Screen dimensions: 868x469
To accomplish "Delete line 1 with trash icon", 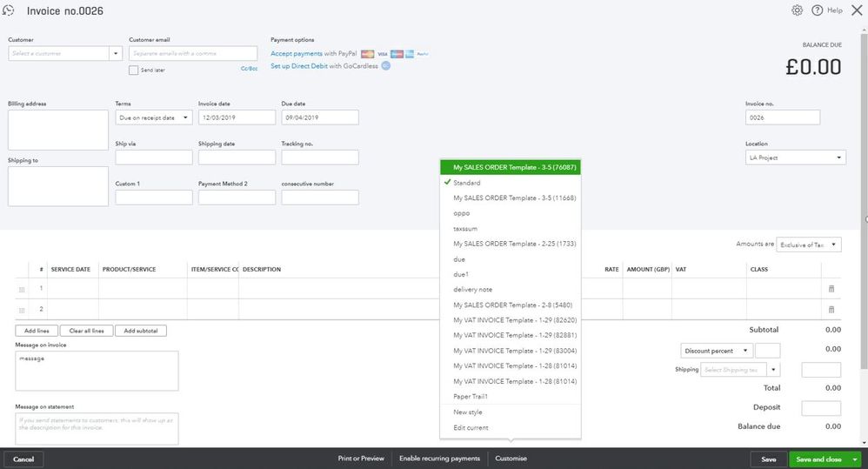I will coord(831,289).
